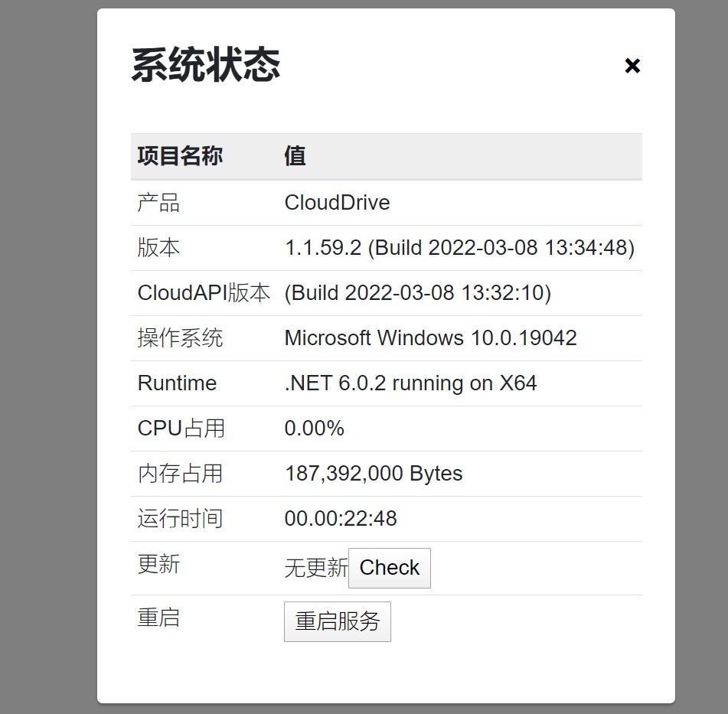The image size is (728, 714).
Task: Select the 187,392,000 Bytes memory value
Action: tap(374, 474)
